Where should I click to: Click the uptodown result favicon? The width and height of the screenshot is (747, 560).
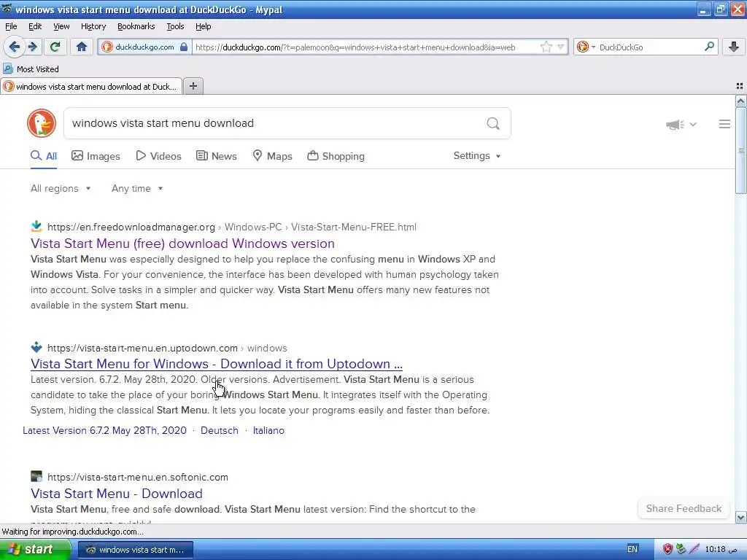click(x=36, y=347)
